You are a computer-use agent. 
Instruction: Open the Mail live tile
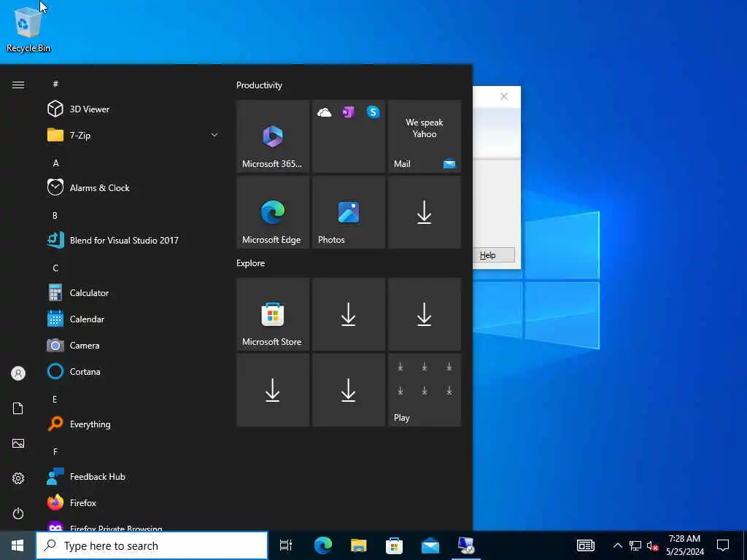425,136
